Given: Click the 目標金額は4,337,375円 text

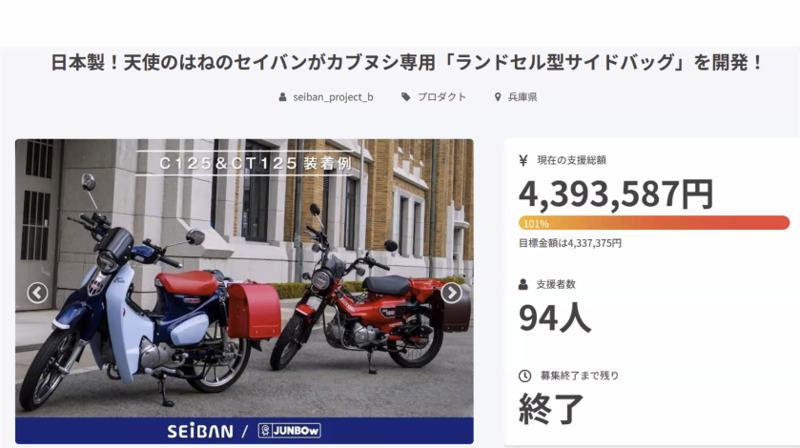Looking at the screenshot, I should (570, 243).
